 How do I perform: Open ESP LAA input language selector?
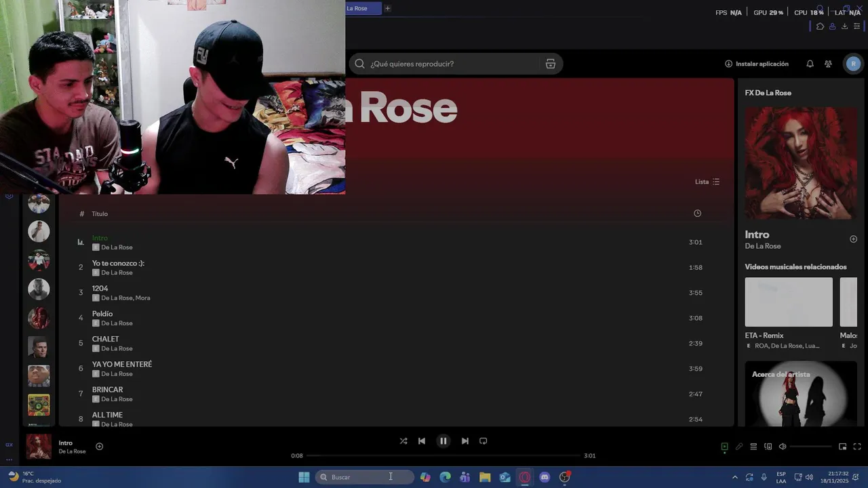781,477
